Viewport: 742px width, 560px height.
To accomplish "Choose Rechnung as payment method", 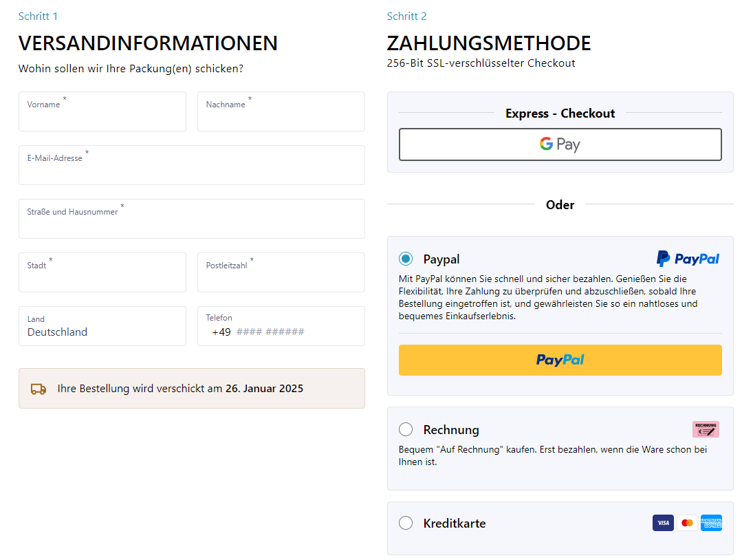I will click(x=406, y=429).
